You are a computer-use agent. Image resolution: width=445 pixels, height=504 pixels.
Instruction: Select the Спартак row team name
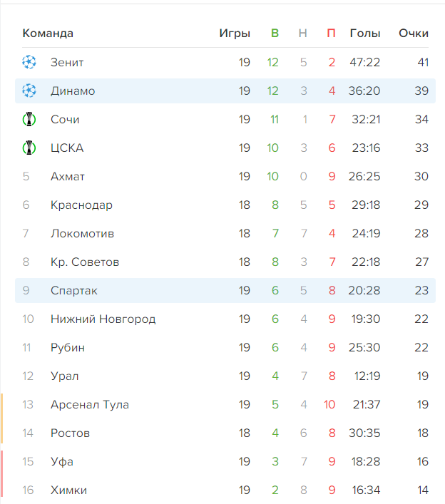[74, 290]
